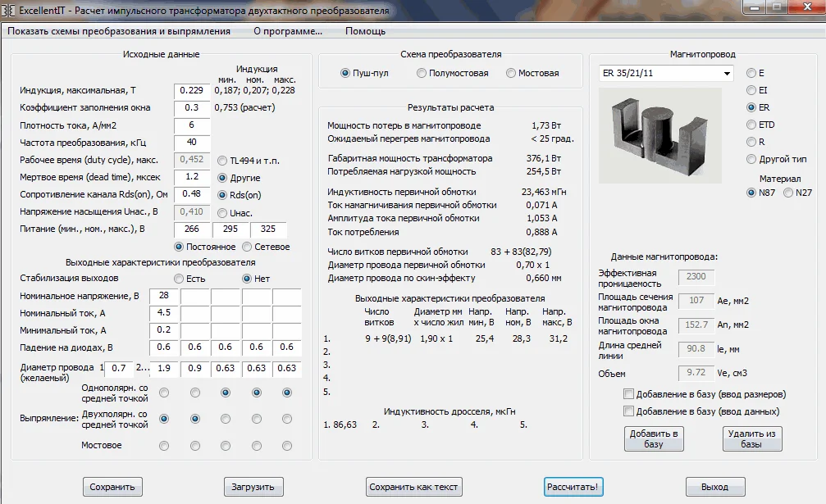Click the Частота преобразования input field
The width and height of the screenshot is (826, 504).
click(x=192, y=143)
